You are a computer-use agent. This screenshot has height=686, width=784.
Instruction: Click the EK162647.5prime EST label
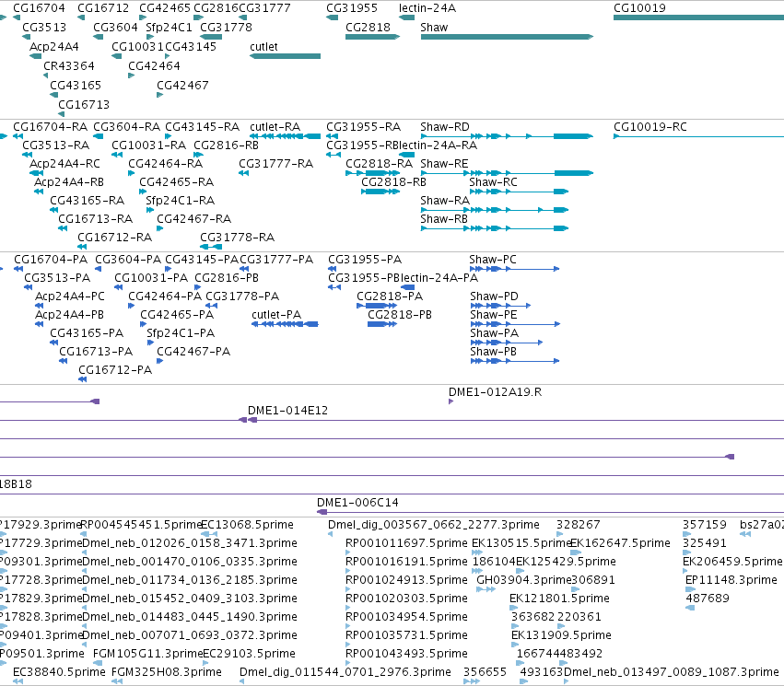tap(620, 543)
